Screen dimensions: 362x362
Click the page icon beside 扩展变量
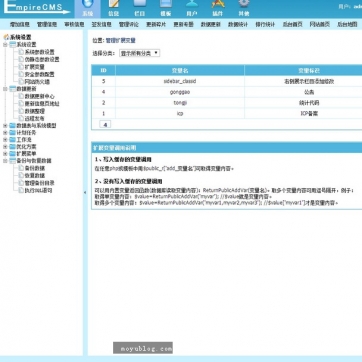click(x=21, y=67)
